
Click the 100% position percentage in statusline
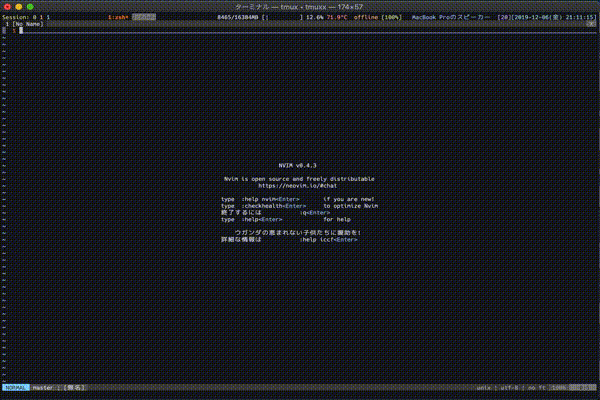559,388
